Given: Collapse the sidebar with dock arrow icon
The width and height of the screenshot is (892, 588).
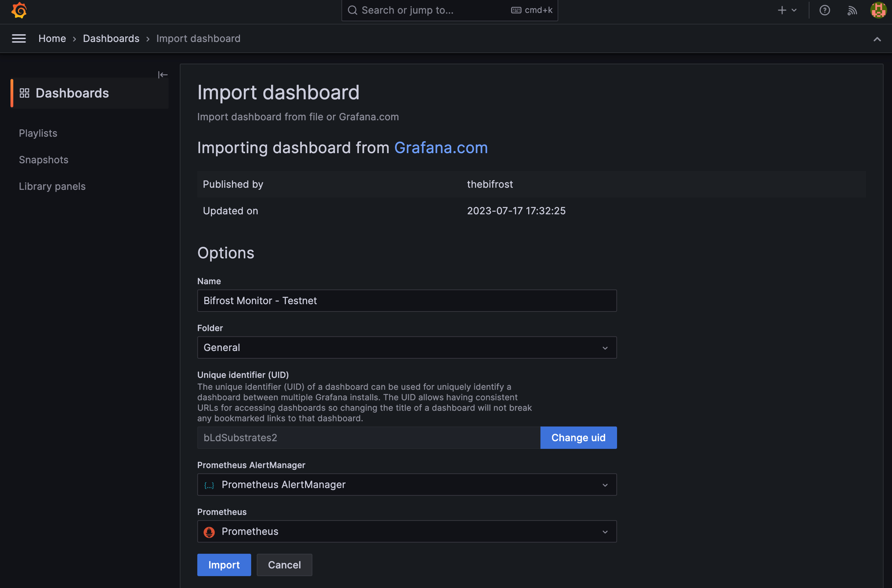Looking at the screenshot, I should click(163, 74).
